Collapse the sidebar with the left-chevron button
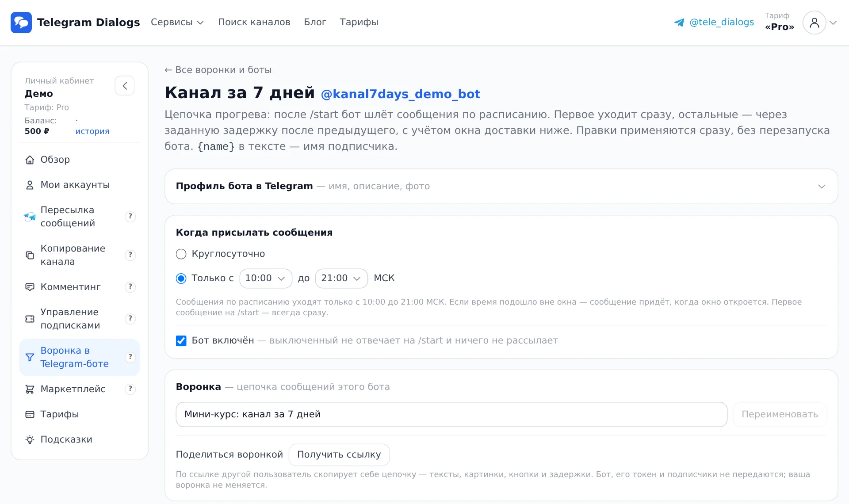Viewport: 849px width, 504px height. coord(125,85)
